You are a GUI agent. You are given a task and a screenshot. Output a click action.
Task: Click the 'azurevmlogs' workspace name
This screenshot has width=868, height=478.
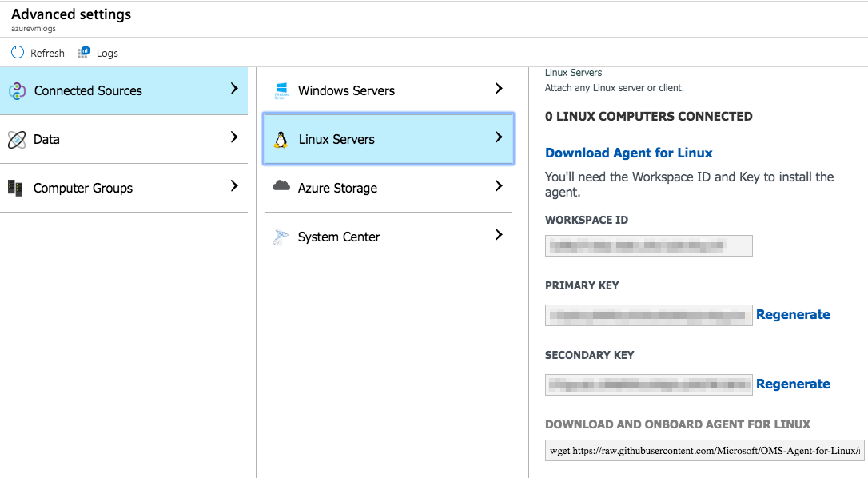tap(34, 29)
